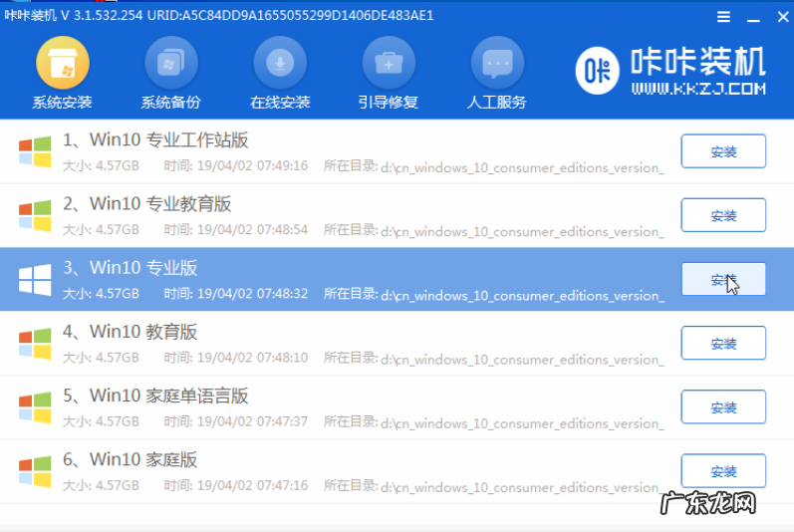This screenshot has width=794, height=532.
Task: Click the 咔咔装机 round logo
Action: point(597,71)
